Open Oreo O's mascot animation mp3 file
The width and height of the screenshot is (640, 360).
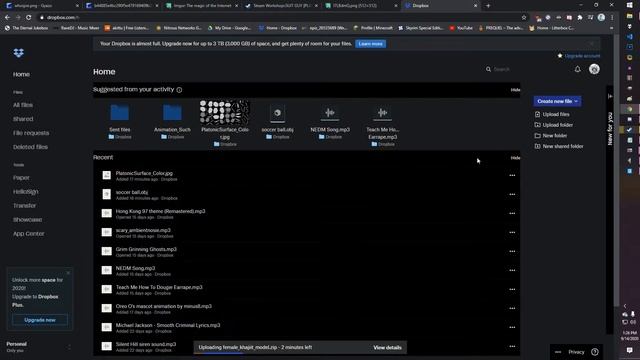pyautogui.click(x=164, y=306)
